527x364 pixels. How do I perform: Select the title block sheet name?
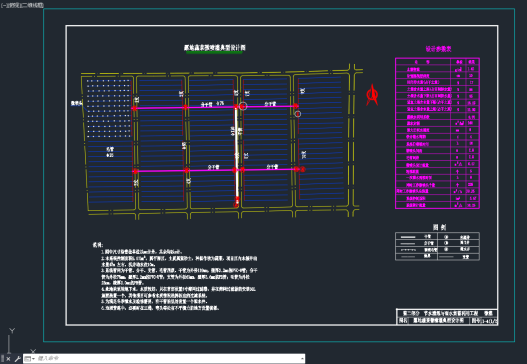click(x=438, y=320)
